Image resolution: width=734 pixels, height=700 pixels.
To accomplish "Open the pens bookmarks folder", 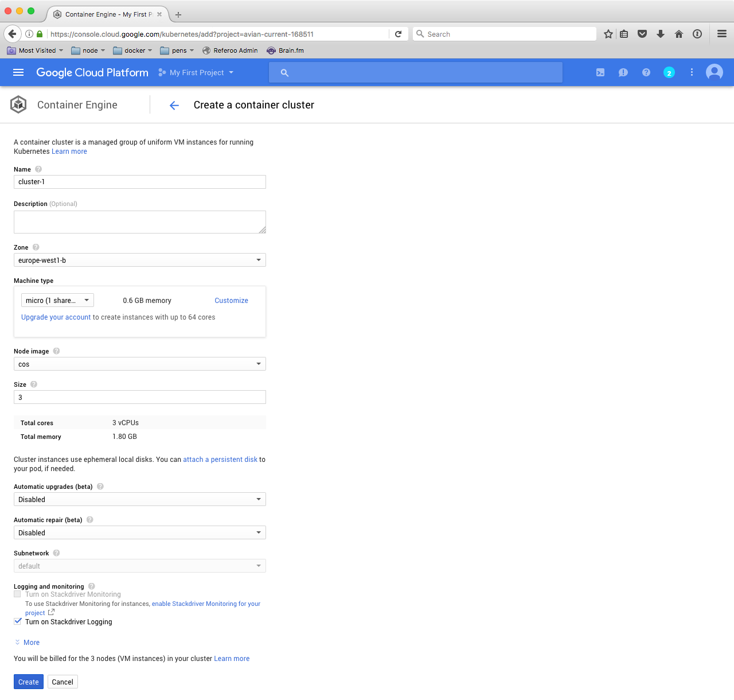I will tap(177, 50).
